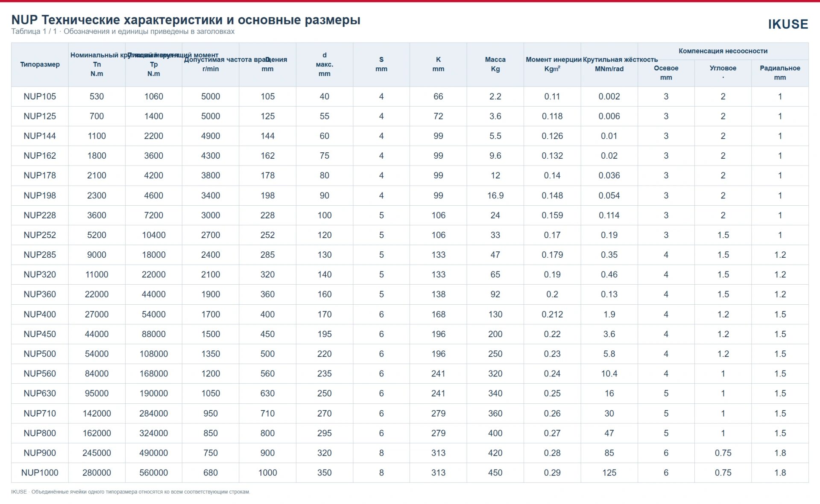The width and height of the screenshot is (820, 504).
Task: Click the 'Типоразмер' column header
Action: 40,64
